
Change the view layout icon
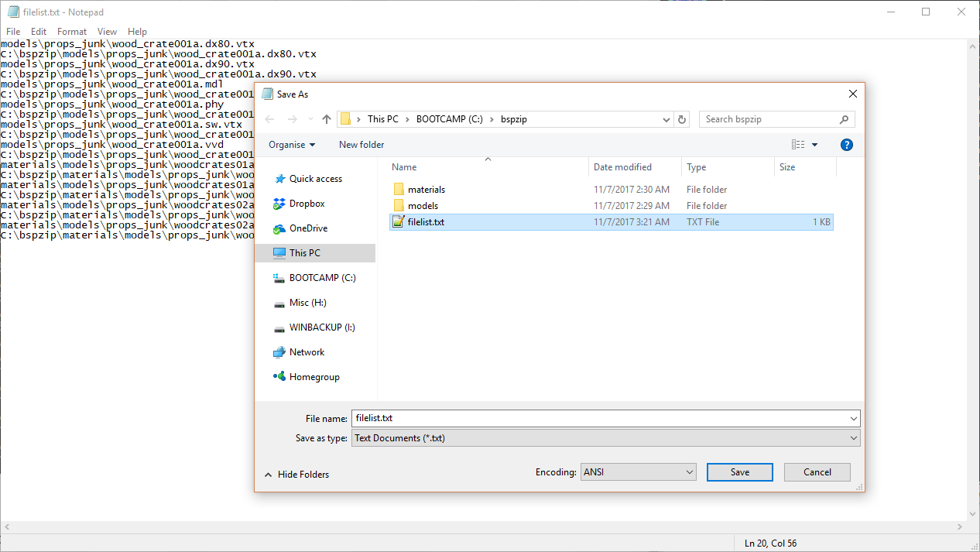[798, 145]
